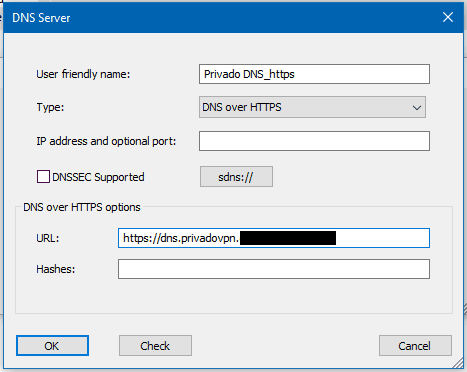Toggle the DNSSEC Supported checkbox
The height and width of the screenshot is (372, 467).
pyautogui.click(x=43, y=177)
